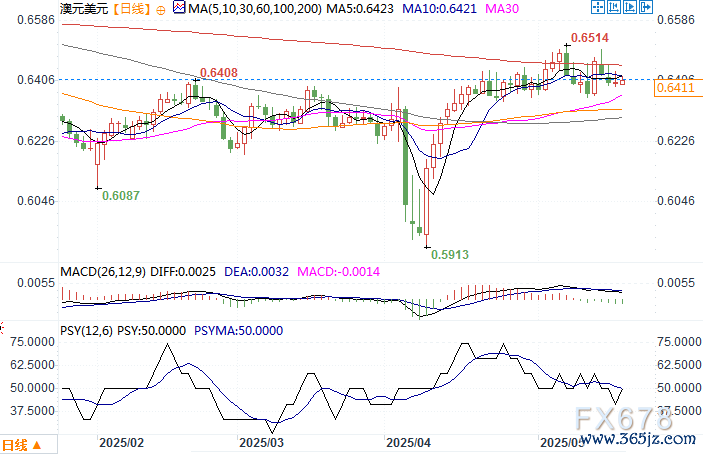Image resolution: width=703 pixels, height=454 pixels.
Task: Open the 日线 period dropdown at bottom
Action: click(x=22, y=445)
